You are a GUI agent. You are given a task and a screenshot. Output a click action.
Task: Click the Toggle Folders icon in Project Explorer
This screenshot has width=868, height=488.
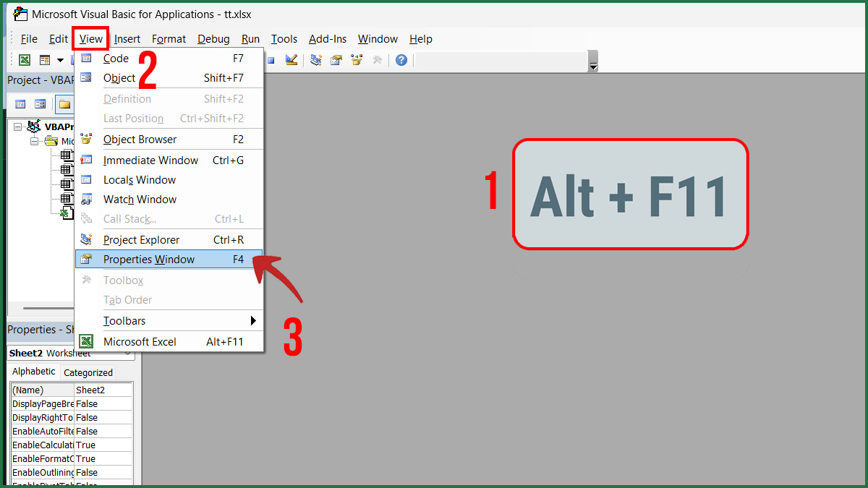click(x=64, y=103)
